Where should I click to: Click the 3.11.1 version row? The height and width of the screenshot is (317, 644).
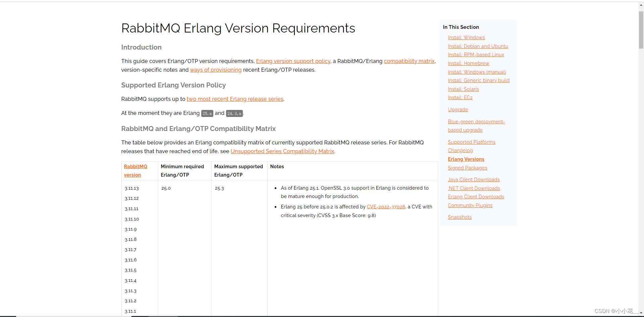click(x=130, y=311)
